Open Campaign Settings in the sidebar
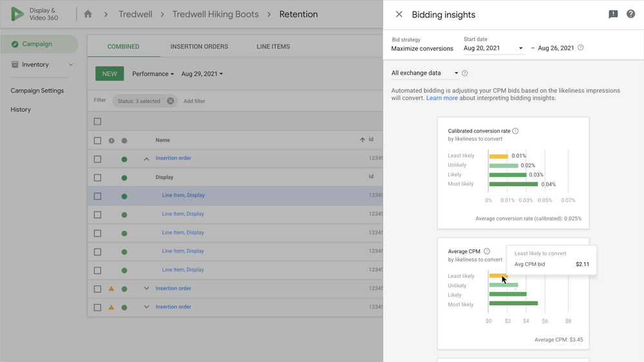Viewport: 644px width, 362px height. pos(37,90)
